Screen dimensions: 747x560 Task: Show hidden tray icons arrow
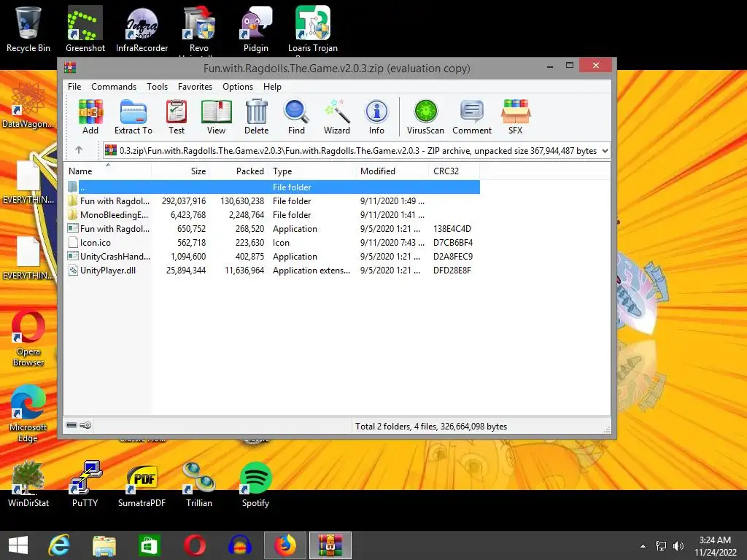tap(643, 546)
